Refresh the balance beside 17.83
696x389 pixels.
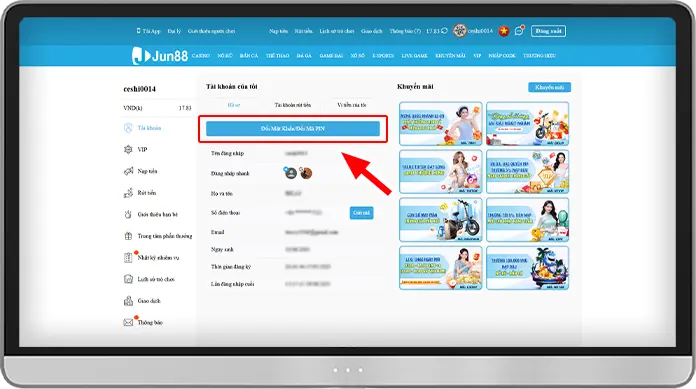pos(444,31)
